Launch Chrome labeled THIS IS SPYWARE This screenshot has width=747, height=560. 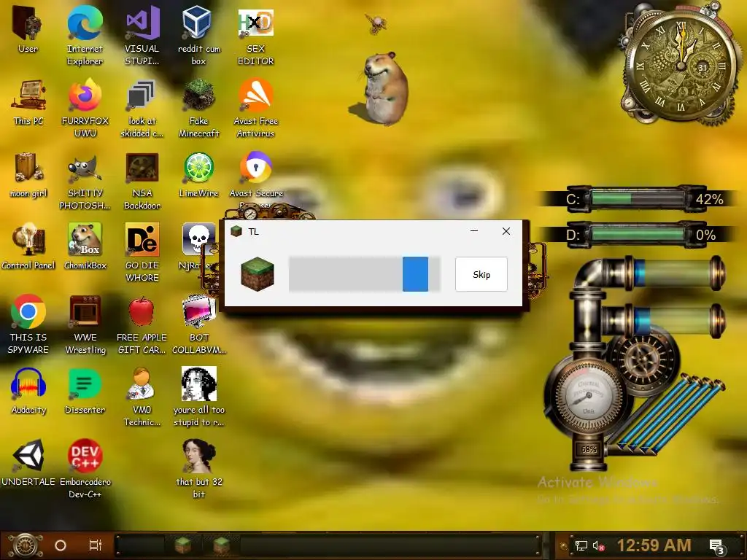tap(28, 324)
